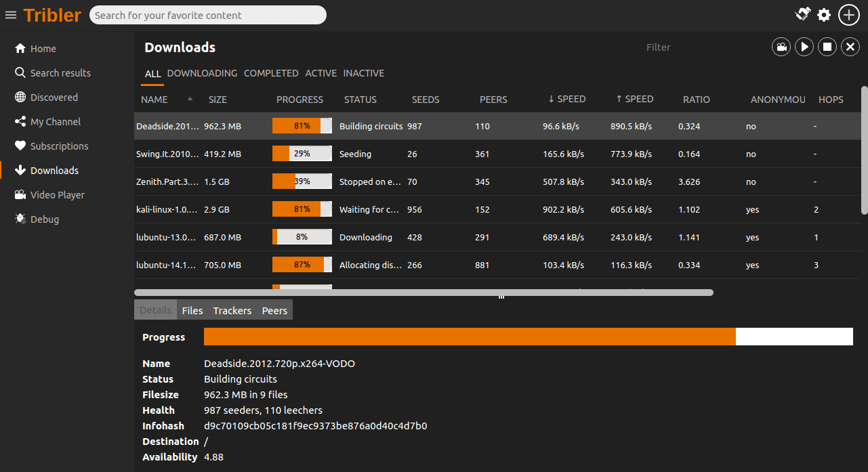
Task: Click the 81% progress bar of Deadside
Action: (302, 126)
